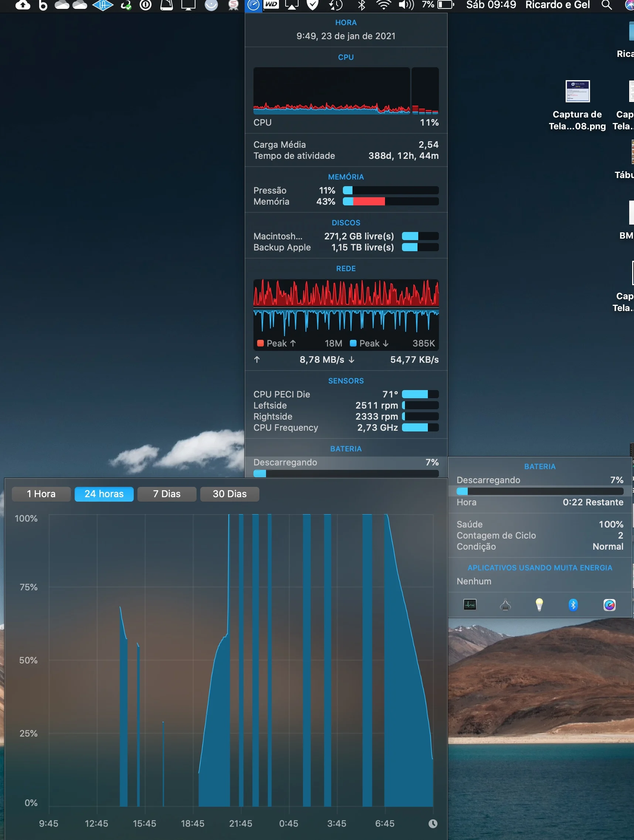Image resolution: width=634 pixels, height=840 pixels.
Task: Open the 1Password menu bar icon
Action: pyautogui.click(x=146, y=5)
